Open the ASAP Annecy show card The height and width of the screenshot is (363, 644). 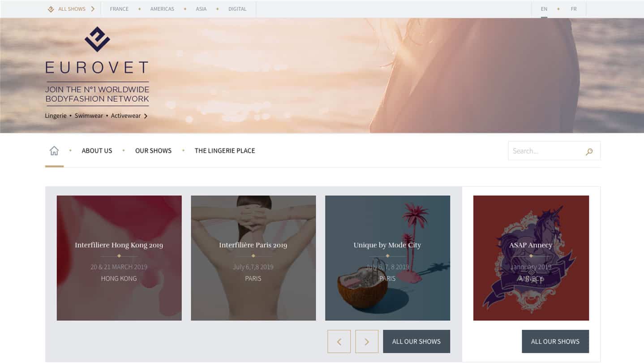pos(531,258)
